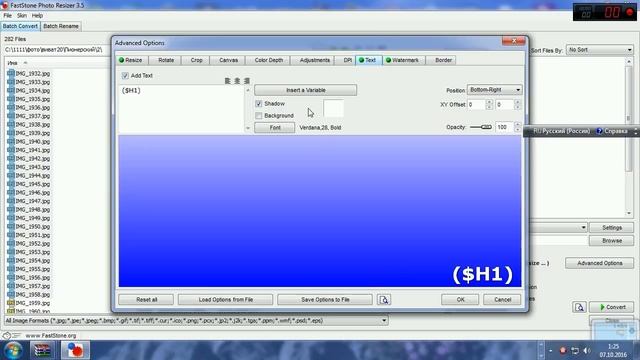
Task: Click the file icon of IMG_1932.jpg
Action: click(11, 73)
